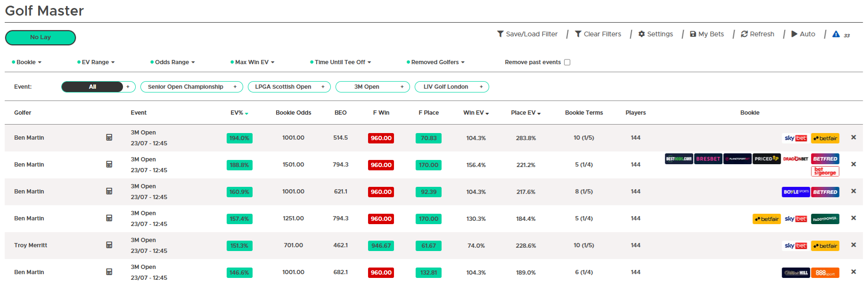Click the PlanetSportBet bookie logo

[737, 159]
